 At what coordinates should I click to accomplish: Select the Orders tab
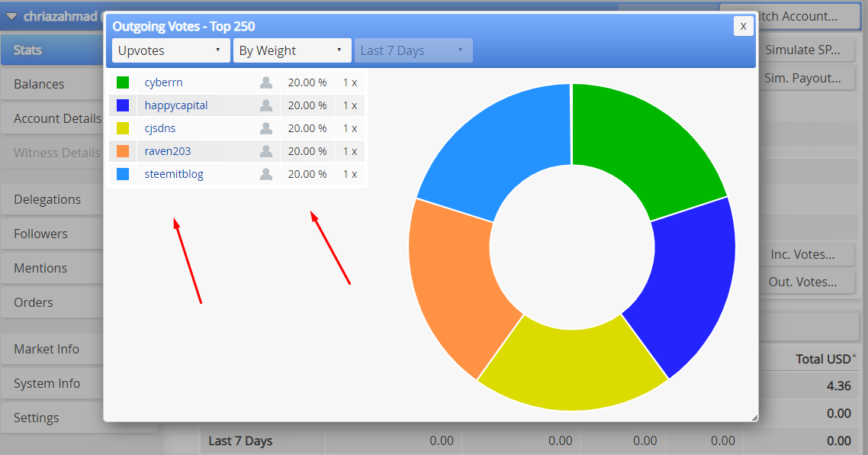52,302
